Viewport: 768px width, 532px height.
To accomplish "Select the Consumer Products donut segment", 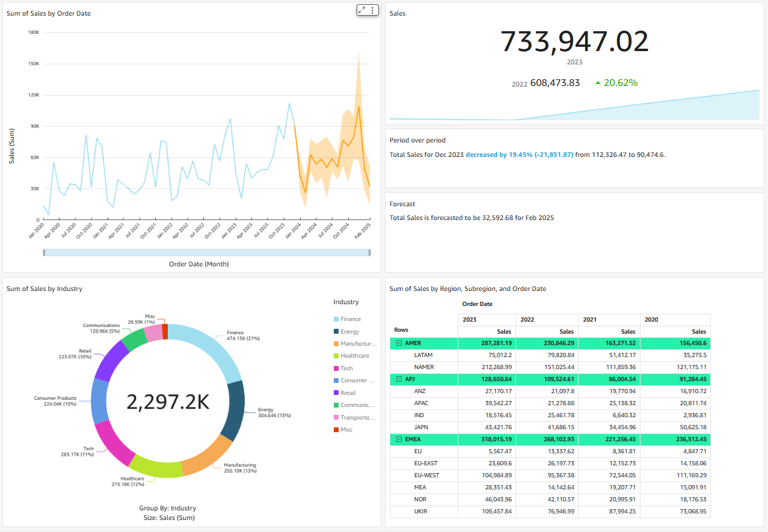I will pyautogui.click(x=99, y=401).
